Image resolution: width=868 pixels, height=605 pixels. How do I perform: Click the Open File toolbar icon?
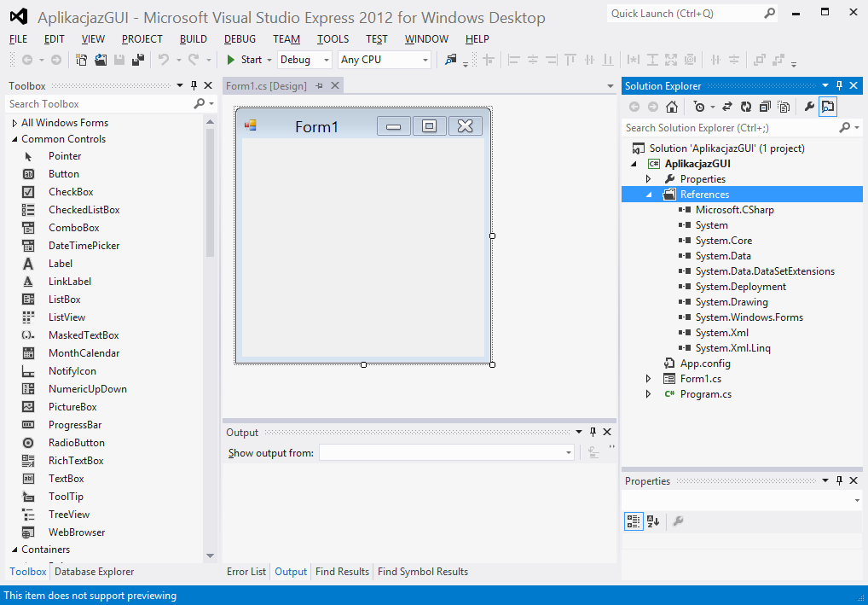(101, 60)
